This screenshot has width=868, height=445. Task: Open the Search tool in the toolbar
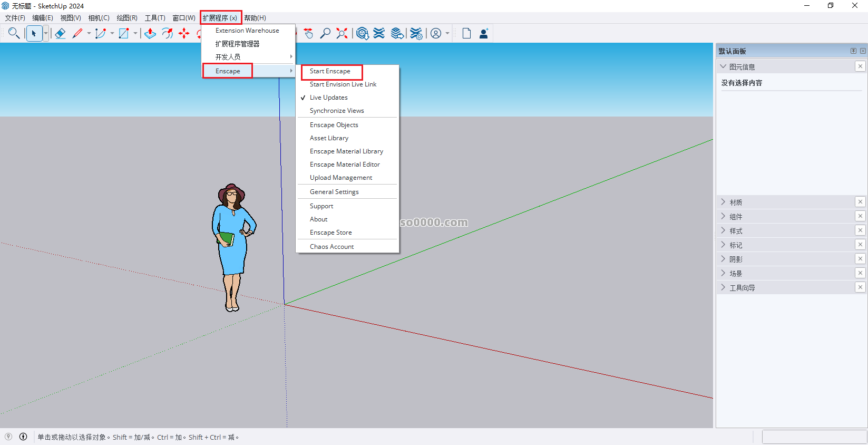(x=14, y=33)
